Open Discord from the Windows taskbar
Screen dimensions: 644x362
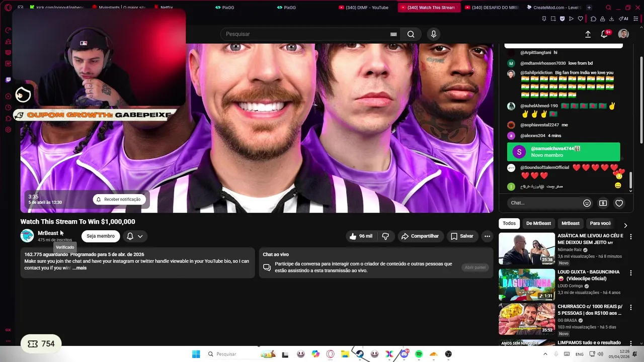coord(404,354)
